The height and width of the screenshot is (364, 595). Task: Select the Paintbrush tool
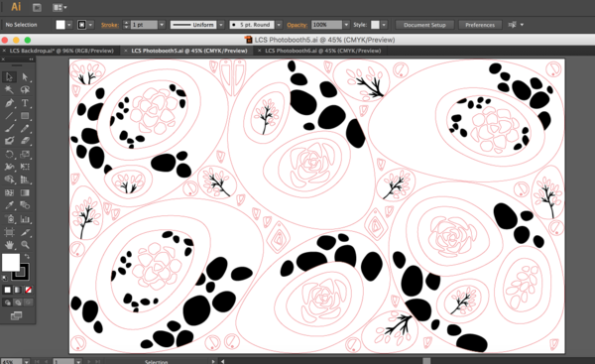point(9,128)
